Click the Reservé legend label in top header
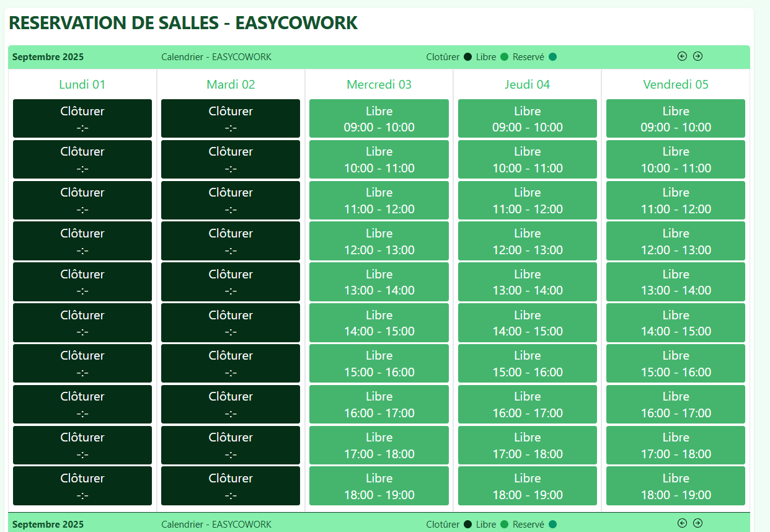The width and height of the screenshot is (770, 532). [x=528, y=57]
